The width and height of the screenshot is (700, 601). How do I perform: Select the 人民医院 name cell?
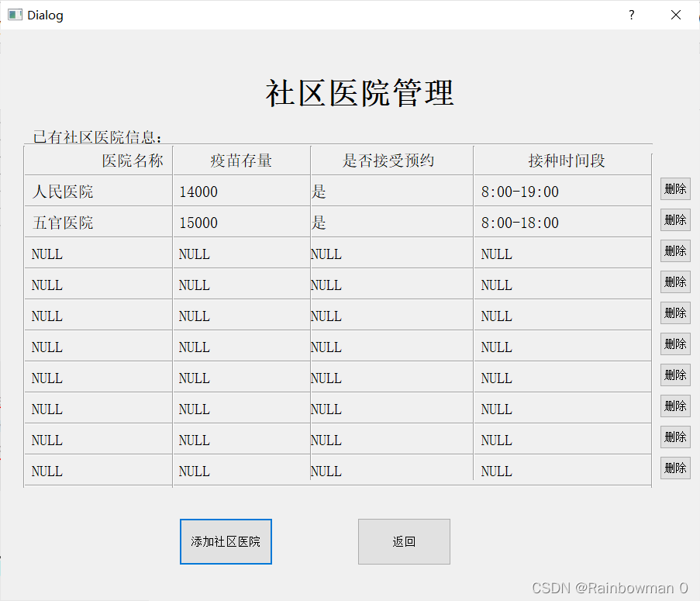point(98,192)
